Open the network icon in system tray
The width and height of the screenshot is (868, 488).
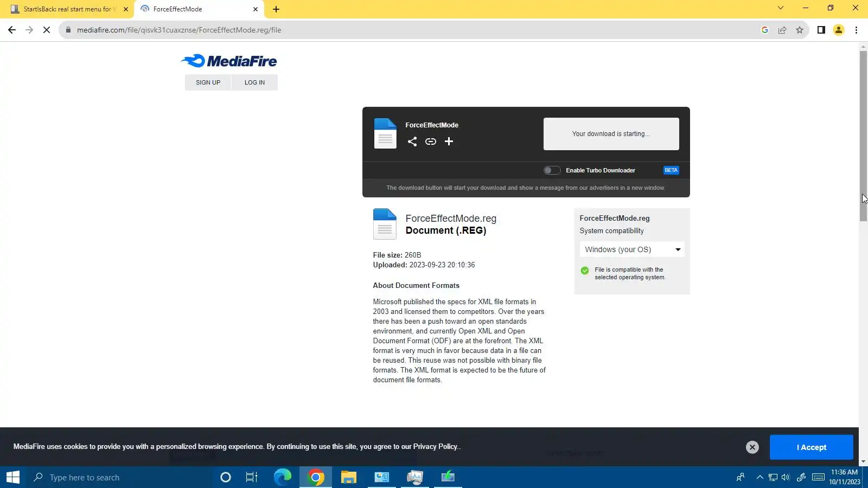click(773, 478)
